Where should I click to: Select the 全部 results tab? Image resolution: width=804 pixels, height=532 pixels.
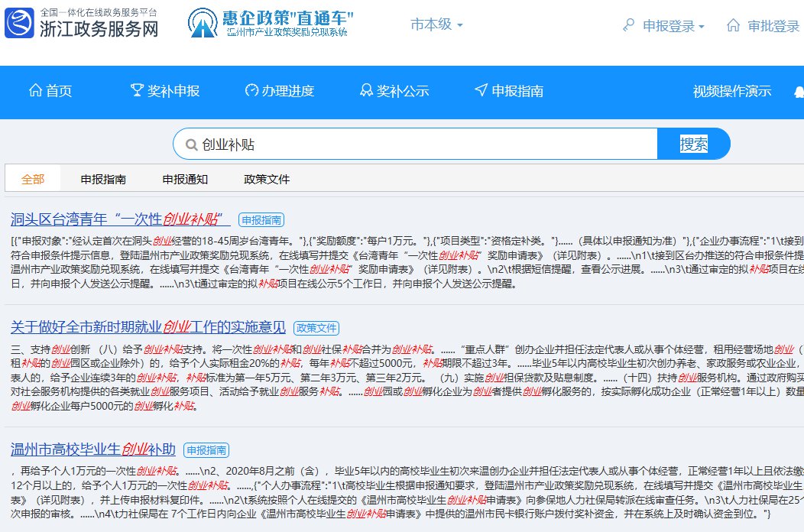[33, 180]
